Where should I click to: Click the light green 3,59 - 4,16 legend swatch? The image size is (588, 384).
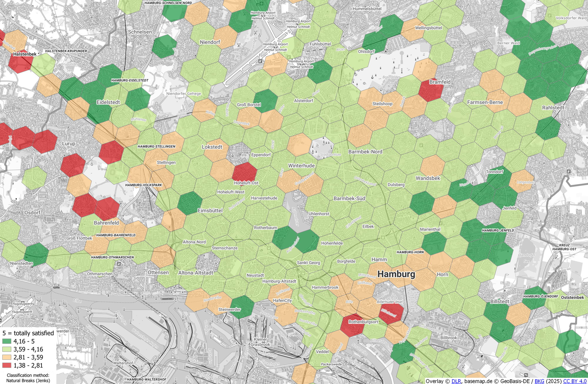[x=7, y=349]
